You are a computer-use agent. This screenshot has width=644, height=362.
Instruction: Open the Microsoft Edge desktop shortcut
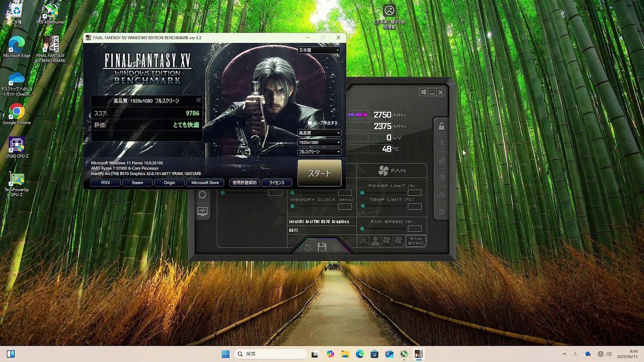coord(17,47)
